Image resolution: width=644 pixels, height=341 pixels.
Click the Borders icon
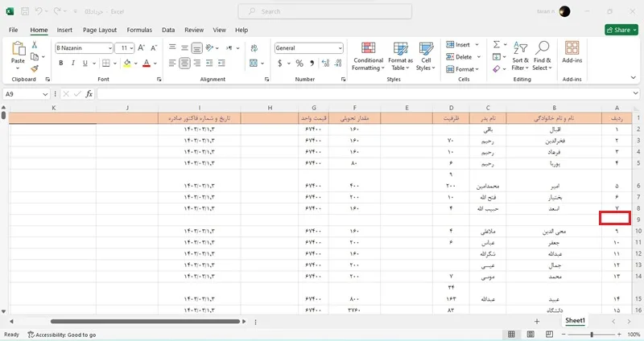(106, 64)
